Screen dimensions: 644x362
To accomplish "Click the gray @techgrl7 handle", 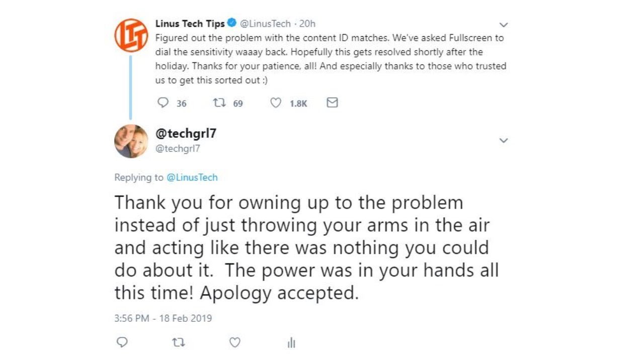I will pyautogui.click(x=178, y=149).
